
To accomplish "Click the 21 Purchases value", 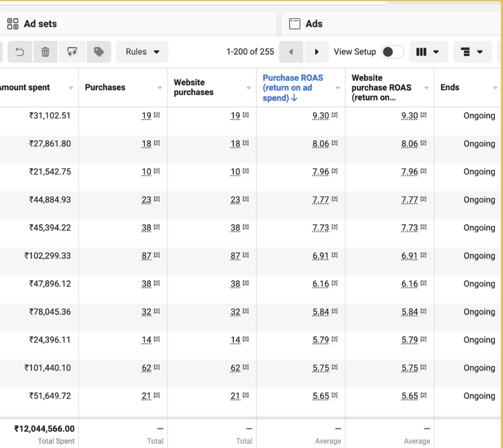I will tap(146, 397).
